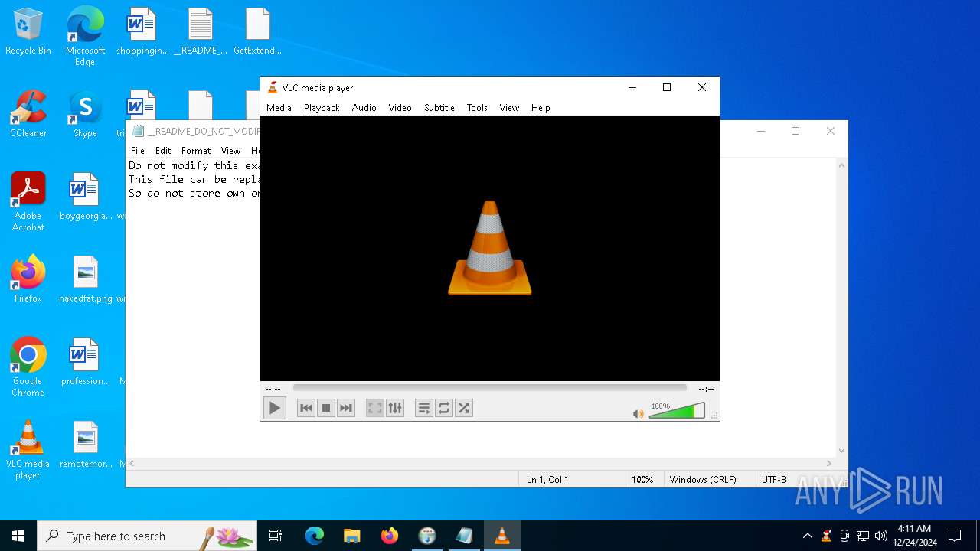Open VLC Subtitle menu

pos(439,108)
